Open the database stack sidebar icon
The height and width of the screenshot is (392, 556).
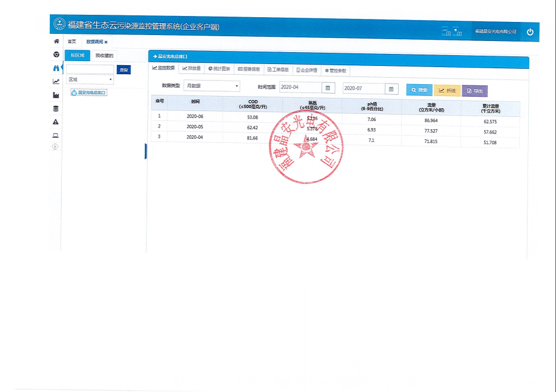56,109
